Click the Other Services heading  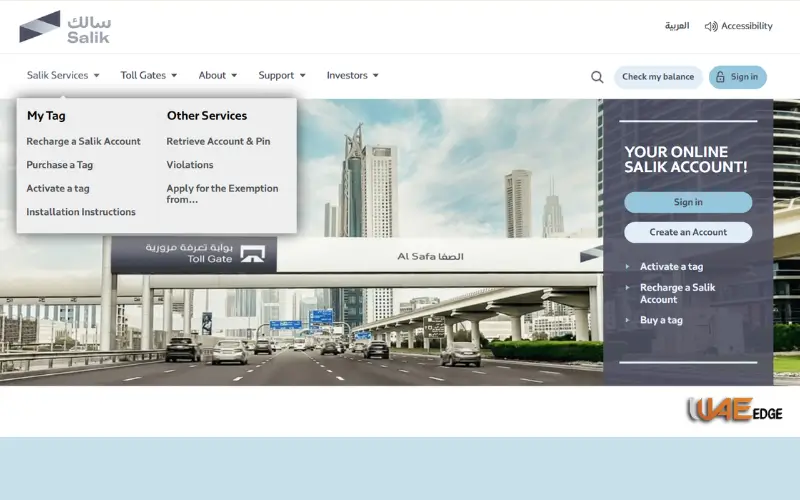tap(207, 116)
